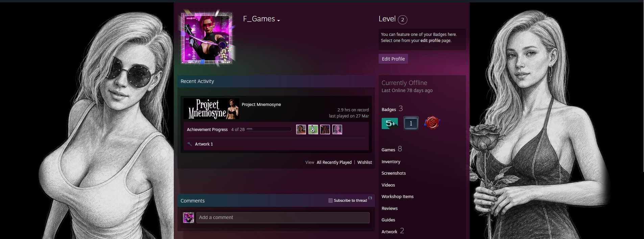Open the Project Mnemosyne game title link
644x239 pixels.
pyautogui.click(x=261, y=105)
